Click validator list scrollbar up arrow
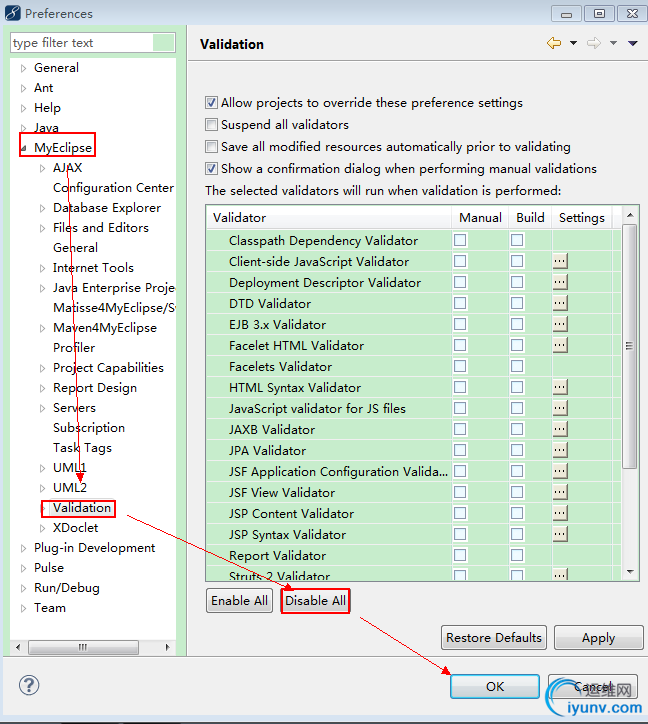The height and width of the screenshot is (724, 648). point(630,215)
